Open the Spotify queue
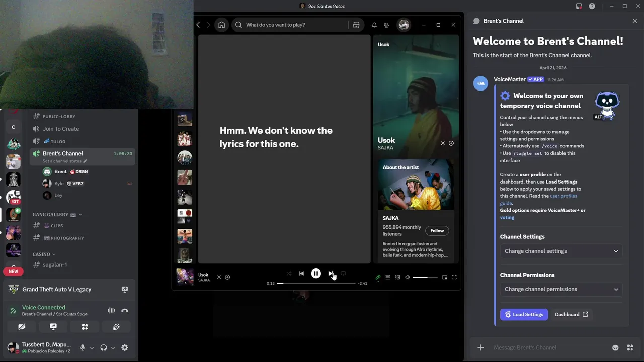 click(x=388, y=277)
